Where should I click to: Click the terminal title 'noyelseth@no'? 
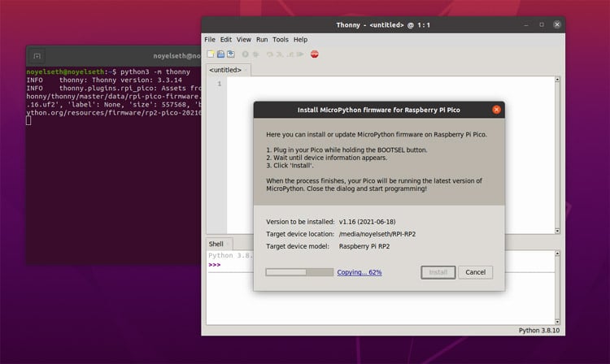pos(177,56)
